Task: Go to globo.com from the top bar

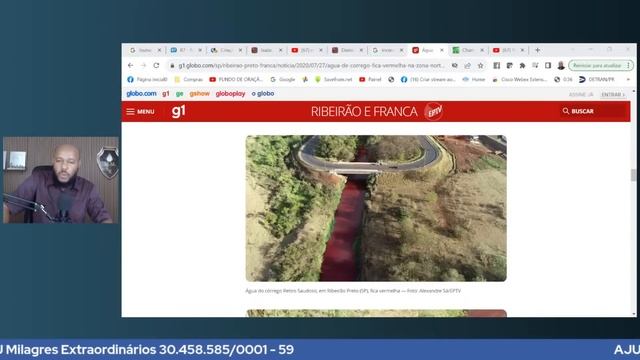Action: 141,93
